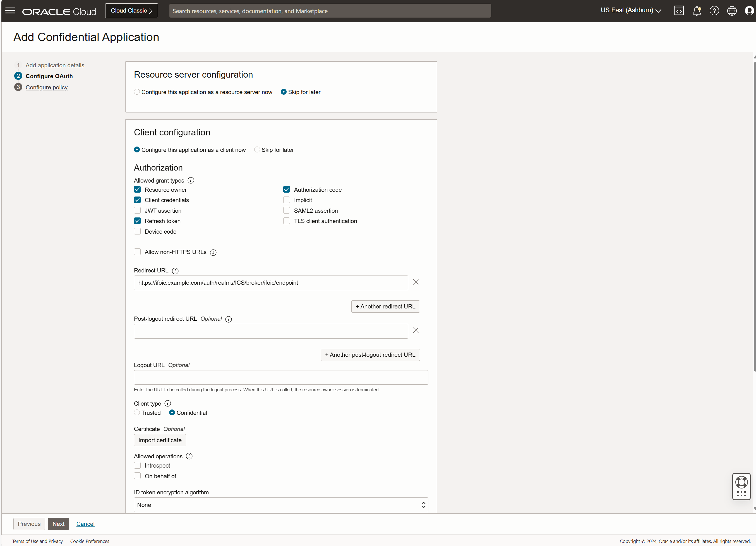Click the Oracle Cloud logo

59,12
